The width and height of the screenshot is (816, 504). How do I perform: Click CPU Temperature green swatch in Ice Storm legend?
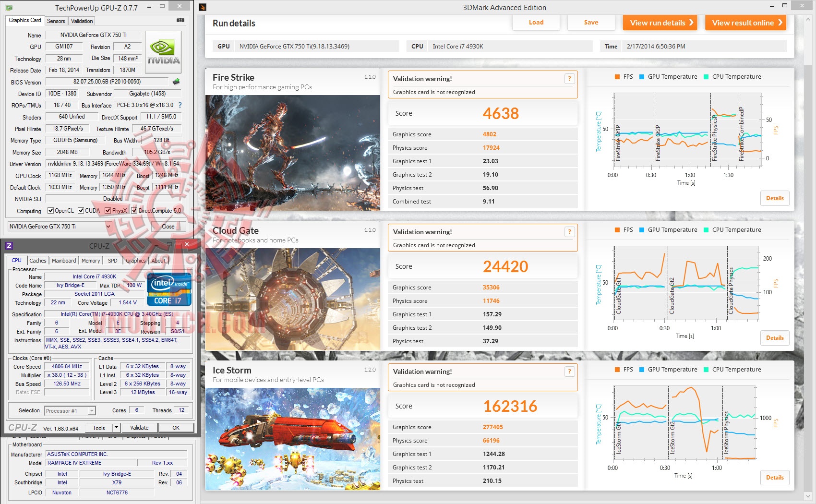[x=706, y=370]
